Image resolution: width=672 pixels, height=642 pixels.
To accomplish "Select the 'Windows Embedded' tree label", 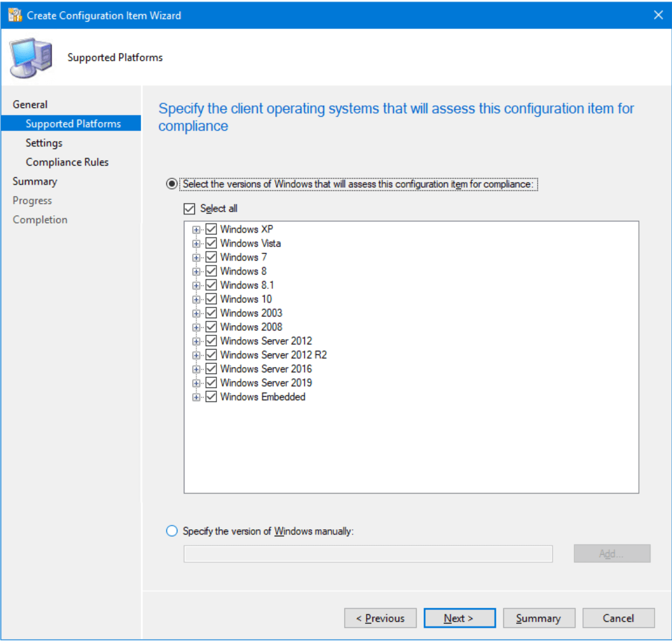I will pyautogui.click(x=263, y=397).
